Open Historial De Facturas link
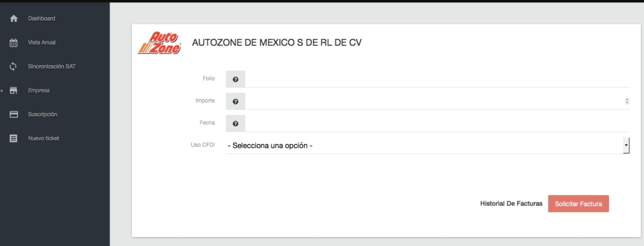The width and height of the screenshot is (644, 246). pyautogui.click(x=511, y=204)
